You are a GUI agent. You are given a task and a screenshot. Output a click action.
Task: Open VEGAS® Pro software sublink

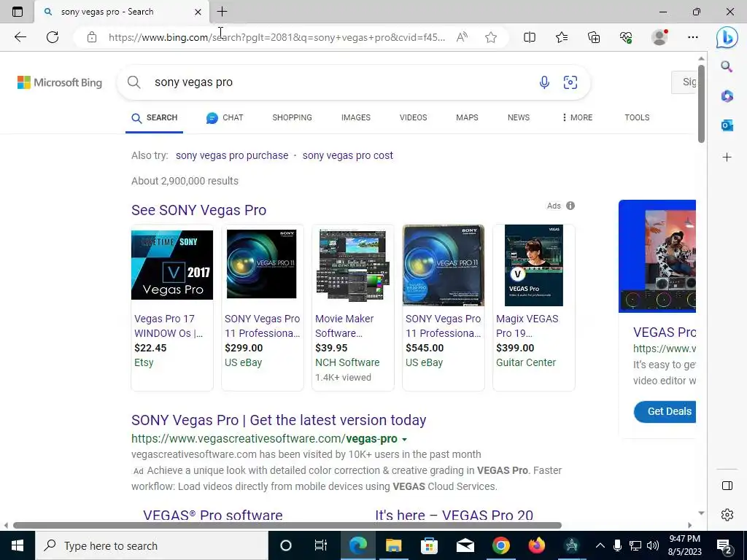pos(213,516)
